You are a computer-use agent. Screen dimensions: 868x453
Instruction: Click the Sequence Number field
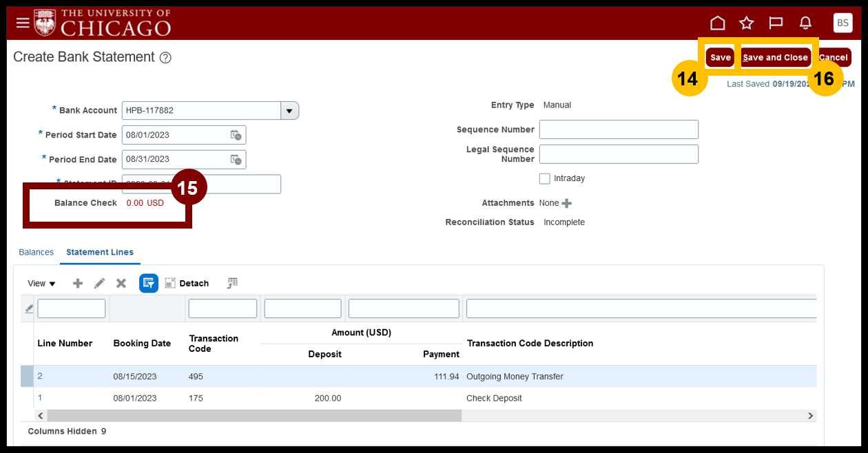pos(619,129)
